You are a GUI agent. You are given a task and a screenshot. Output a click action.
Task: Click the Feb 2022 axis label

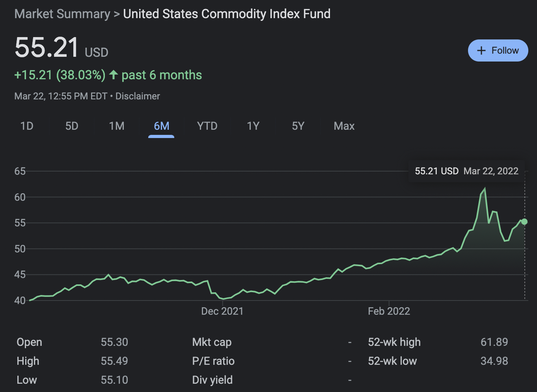pos(389,311)
